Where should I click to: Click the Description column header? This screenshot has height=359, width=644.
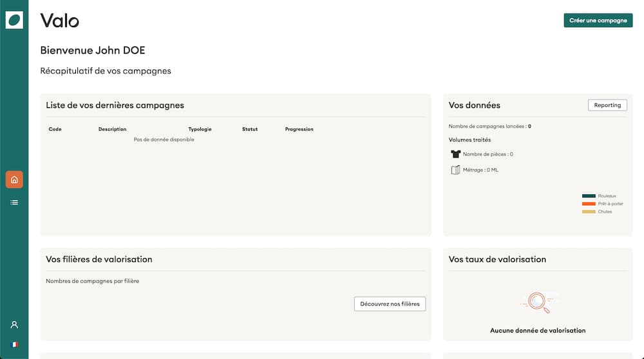tap(112, 129)
